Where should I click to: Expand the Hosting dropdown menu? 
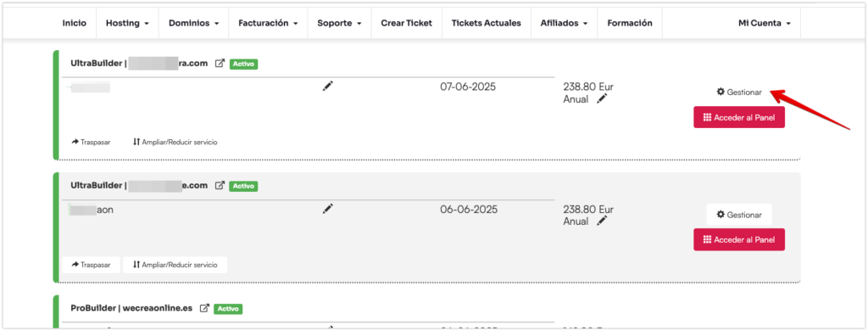pyautogui.click(x=127, y=23)
